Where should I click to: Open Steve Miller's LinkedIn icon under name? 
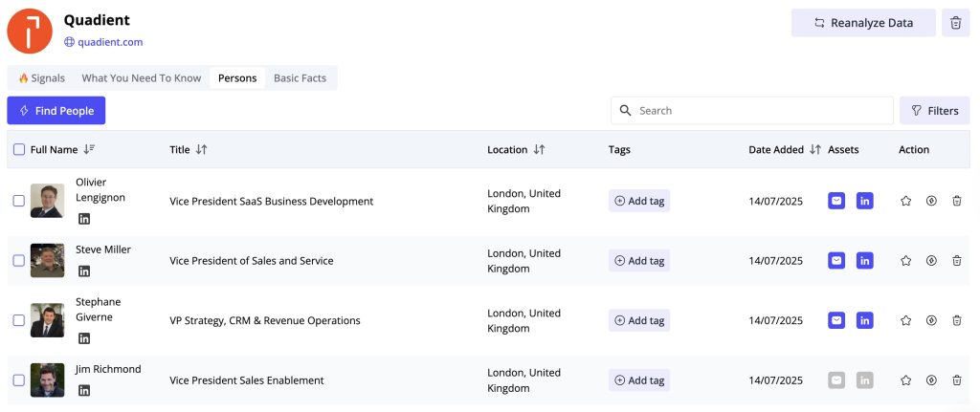84,271
